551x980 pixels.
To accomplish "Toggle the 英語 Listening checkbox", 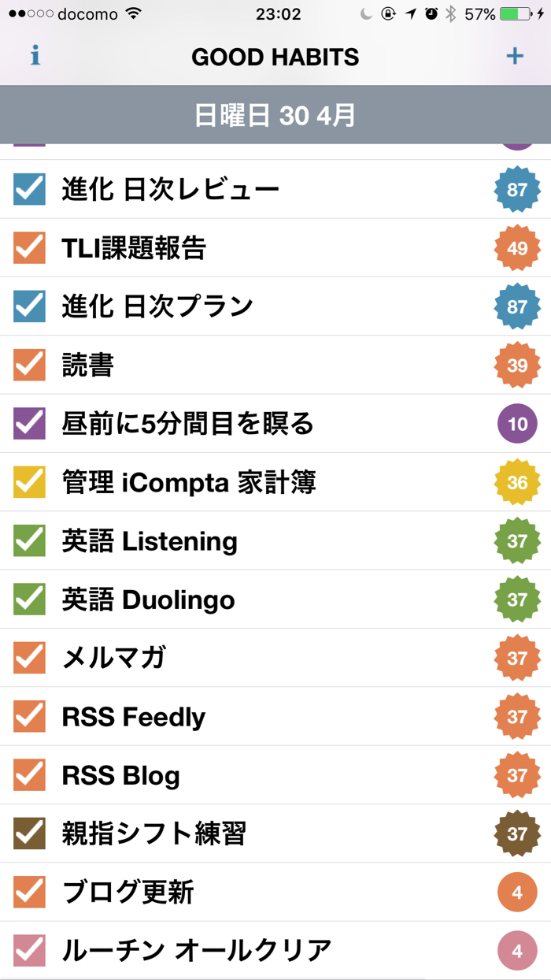I will point(30,540).
